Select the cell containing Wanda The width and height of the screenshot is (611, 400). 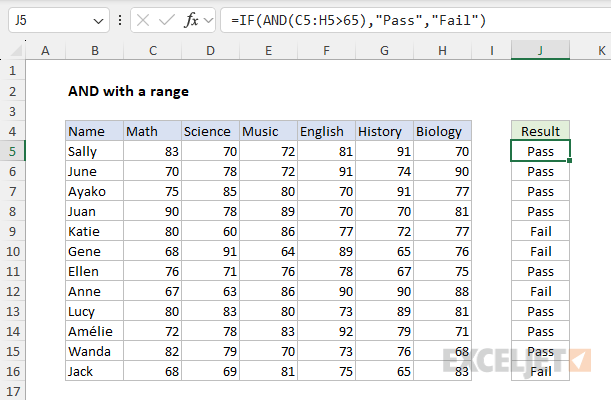pyautogui.click(x=95, y=351)
